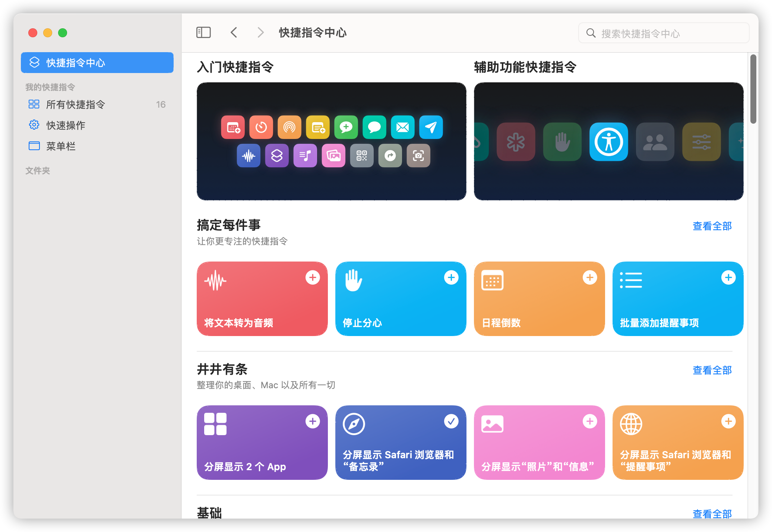Click the red asterisk medical icon in banner
772x532 pixels.
[x=516, y=142]
